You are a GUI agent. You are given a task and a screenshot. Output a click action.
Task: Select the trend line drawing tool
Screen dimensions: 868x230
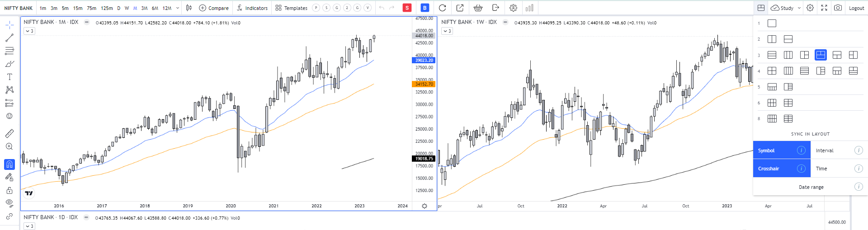pyautogui.click(x=9, y=38)
